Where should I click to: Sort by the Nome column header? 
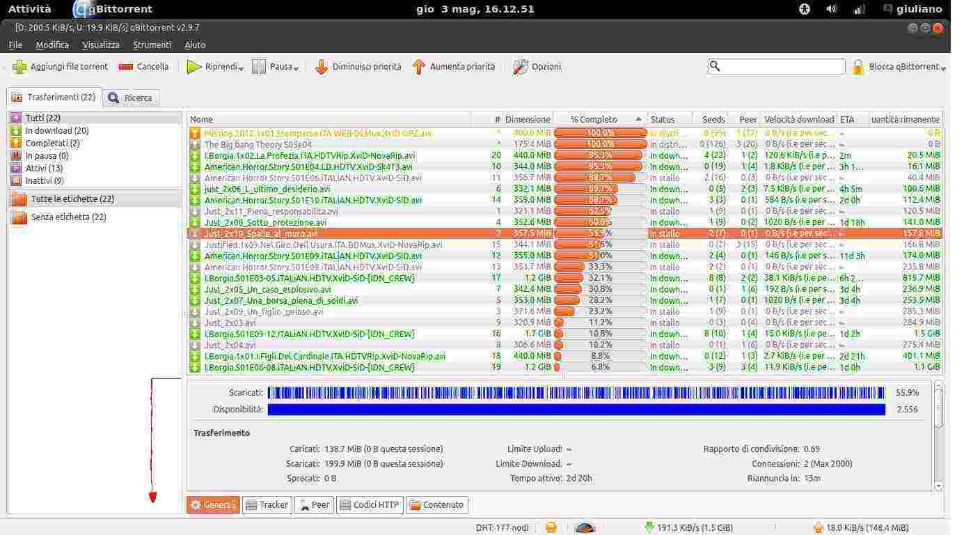(x=329, y=119)
